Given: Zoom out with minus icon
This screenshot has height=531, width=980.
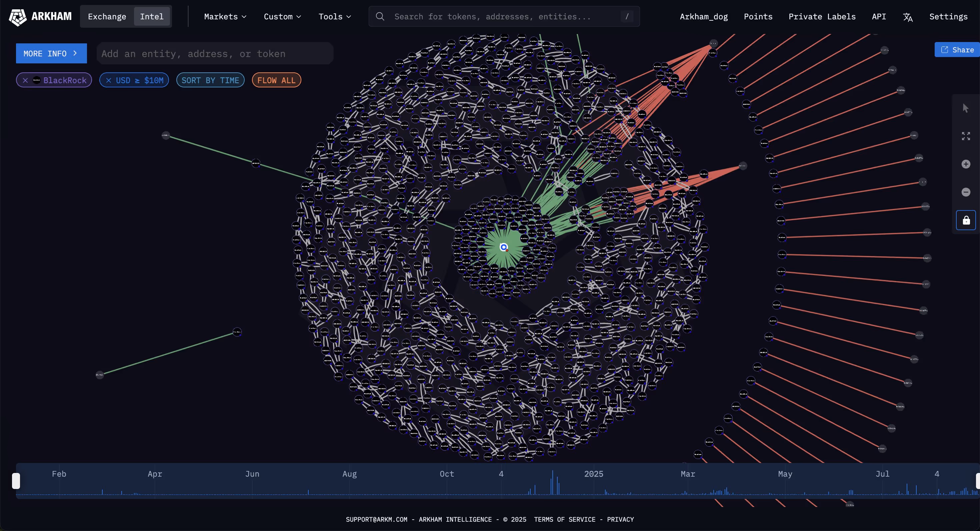Looking at the screenshot, I should [966, 192].
